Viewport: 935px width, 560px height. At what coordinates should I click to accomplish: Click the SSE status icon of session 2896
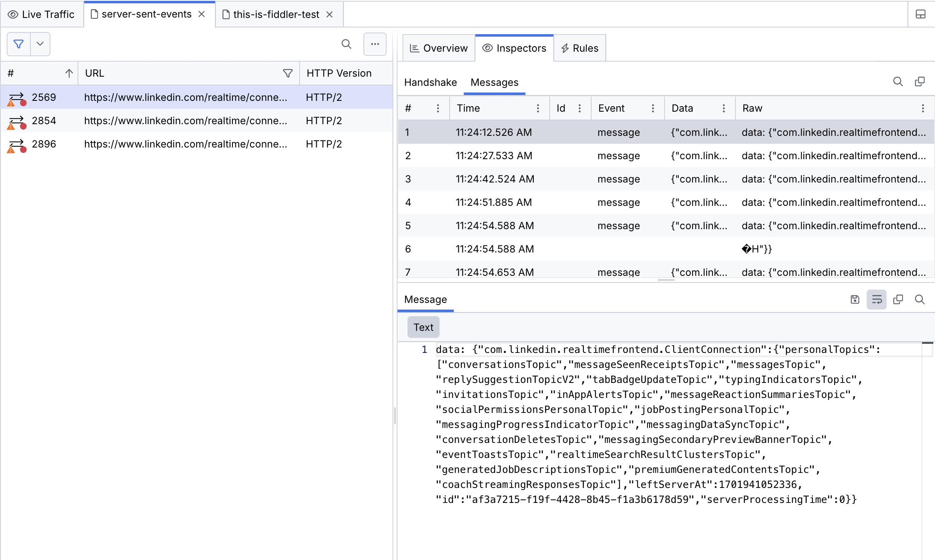(x=17, y=145)
